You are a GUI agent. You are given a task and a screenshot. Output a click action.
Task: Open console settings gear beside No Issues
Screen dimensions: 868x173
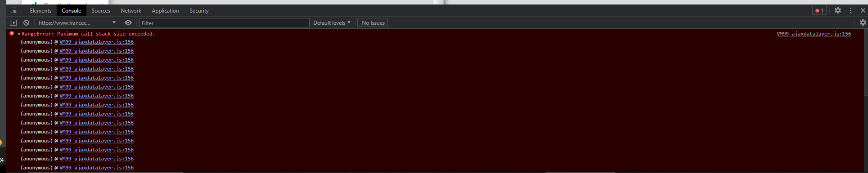[x=863, y=22]
